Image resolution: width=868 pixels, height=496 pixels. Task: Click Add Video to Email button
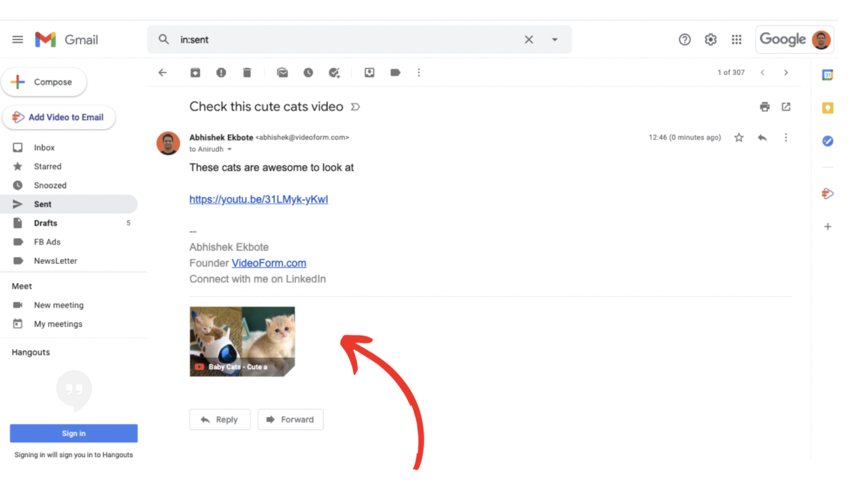coord(59,117)
